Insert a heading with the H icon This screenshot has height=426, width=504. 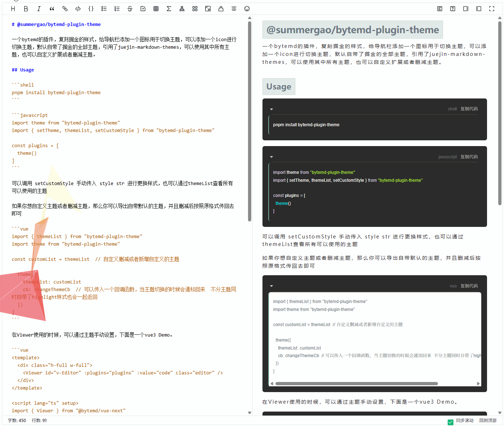pos(13,9)
